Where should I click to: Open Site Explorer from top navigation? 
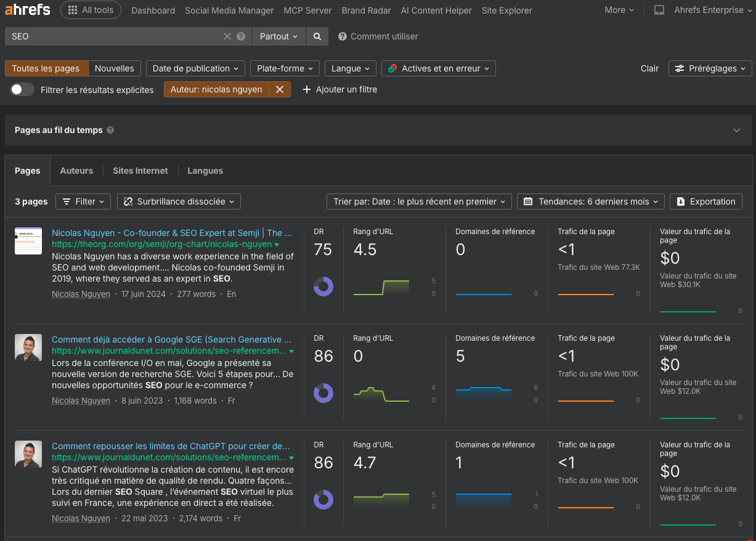click(506, 10)
